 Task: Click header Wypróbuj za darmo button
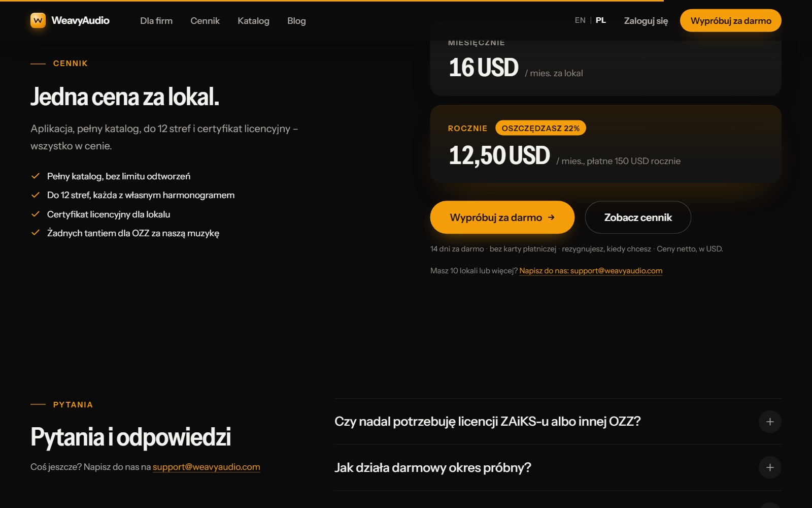(731, 20)
